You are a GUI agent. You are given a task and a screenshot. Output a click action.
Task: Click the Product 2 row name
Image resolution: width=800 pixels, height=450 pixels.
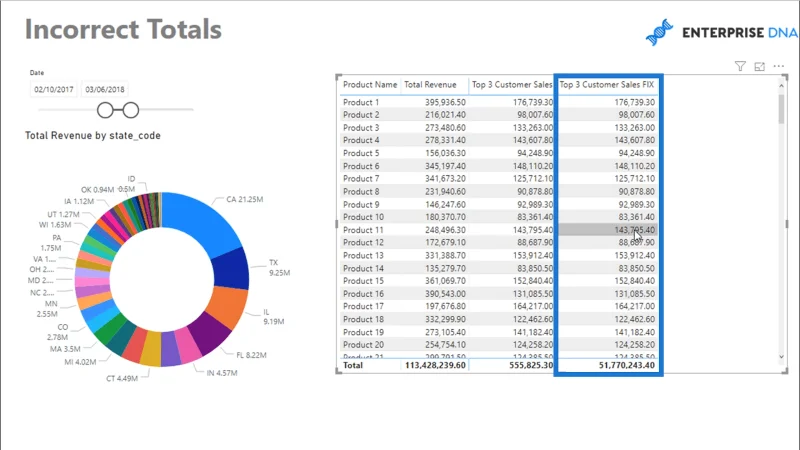[361, 115]
